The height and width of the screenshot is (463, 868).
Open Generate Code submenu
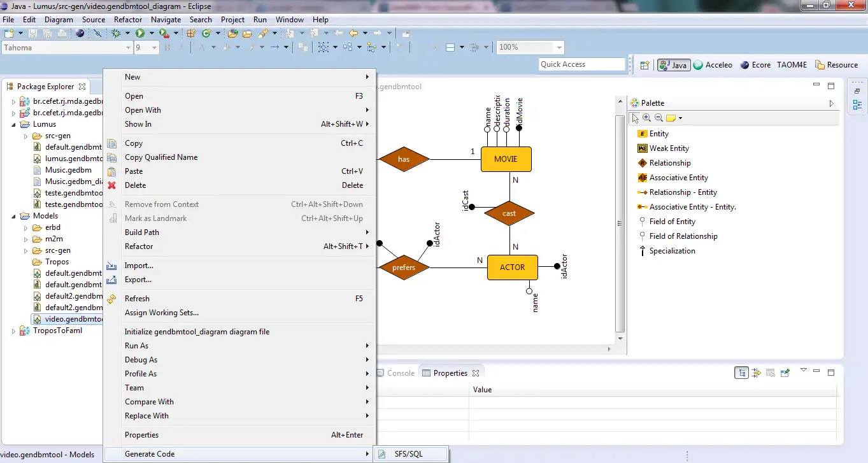[240, 454]
